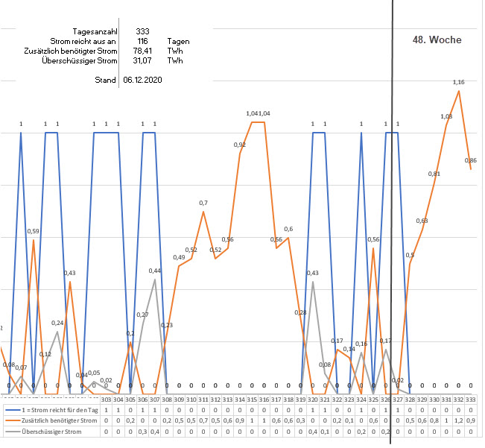Click the Stand date 06.12.2020
485x448 pixels.
(145, 79)
